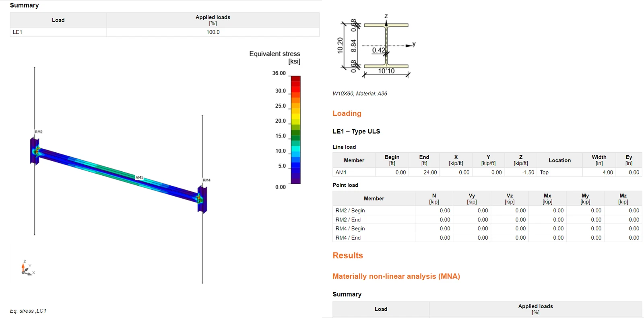Image resolution: width=644 pixels, height=318 pixels.
Task: Click the 'Equivalent stress' legend title
Action: [x=275, y=53]
